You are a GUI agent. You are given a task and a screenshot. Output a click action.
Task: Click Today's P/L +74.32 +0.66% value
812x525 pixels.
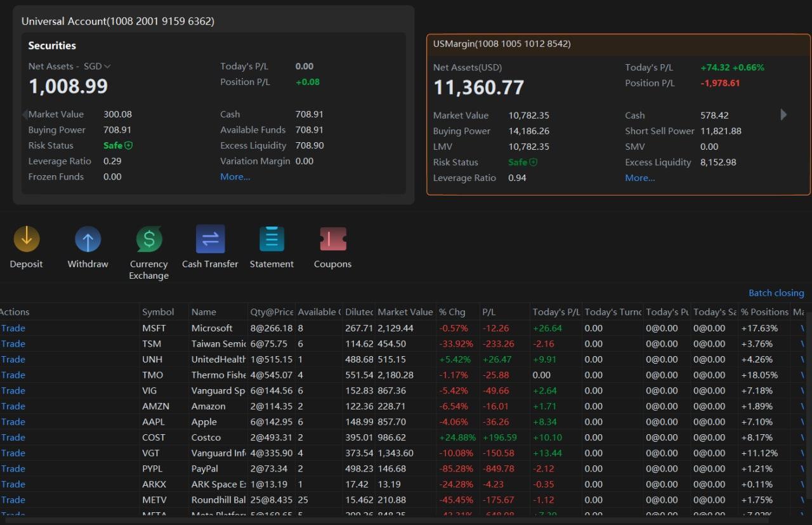point(733,67)
